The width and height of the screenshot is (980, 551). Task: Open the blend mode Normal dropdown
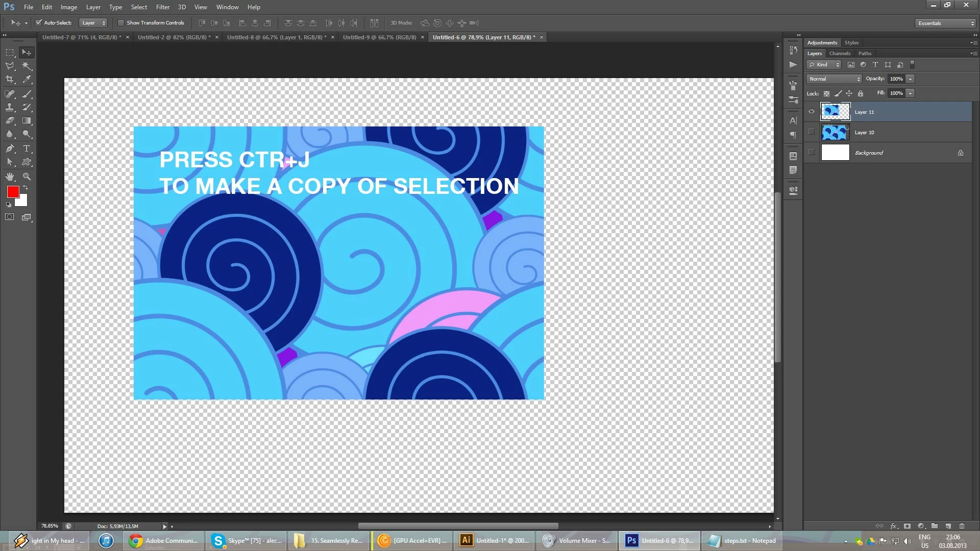[x=835, y=79]
